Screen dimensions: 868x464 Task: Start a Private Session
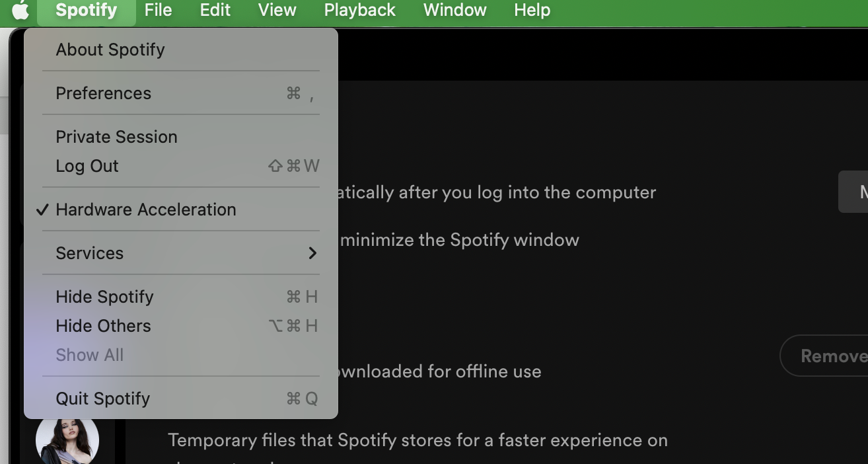(181, 137)
